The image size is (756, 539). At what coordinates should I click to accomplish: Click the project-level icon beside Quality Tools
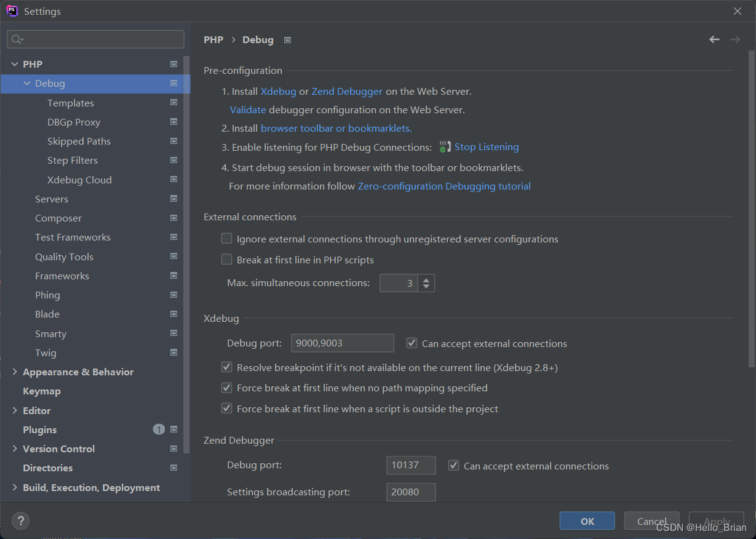[174, 257]
